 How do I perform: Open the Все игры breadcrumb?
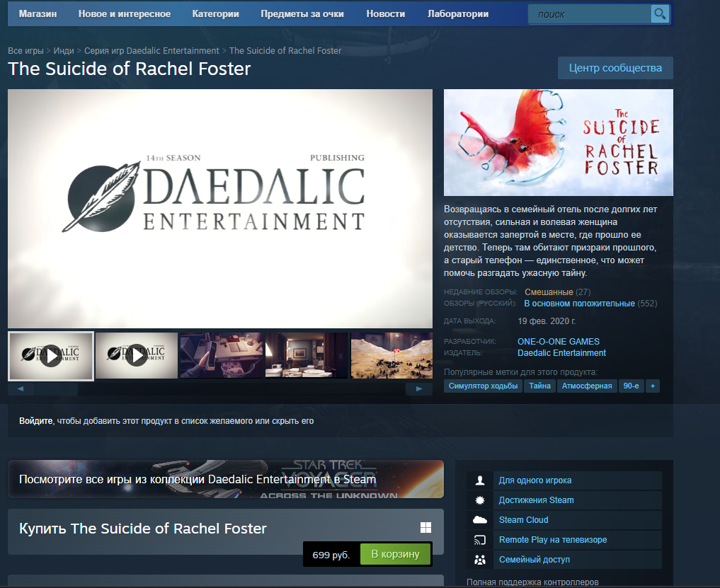click(x=25, y=50)
